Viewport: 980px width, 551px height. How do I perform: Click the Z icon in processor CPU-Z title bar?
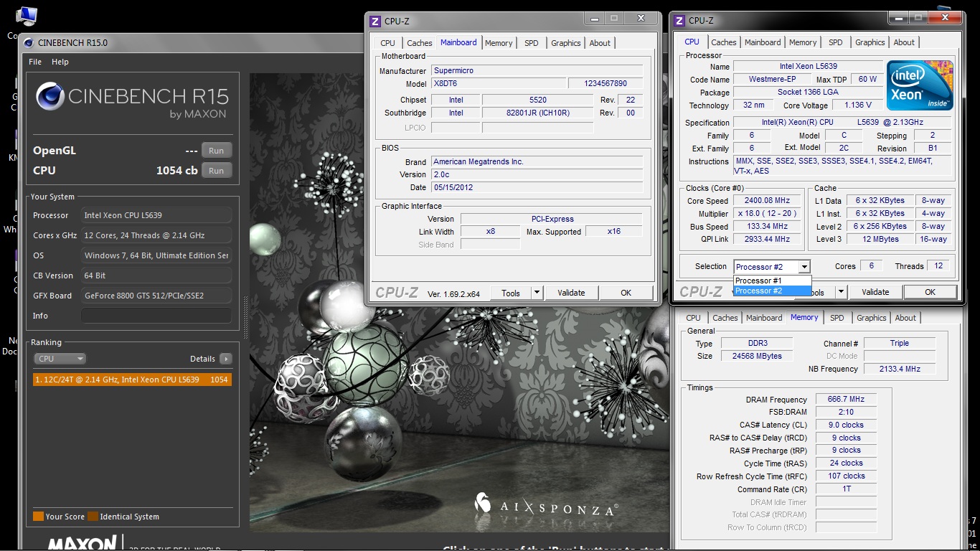(679, 21)
